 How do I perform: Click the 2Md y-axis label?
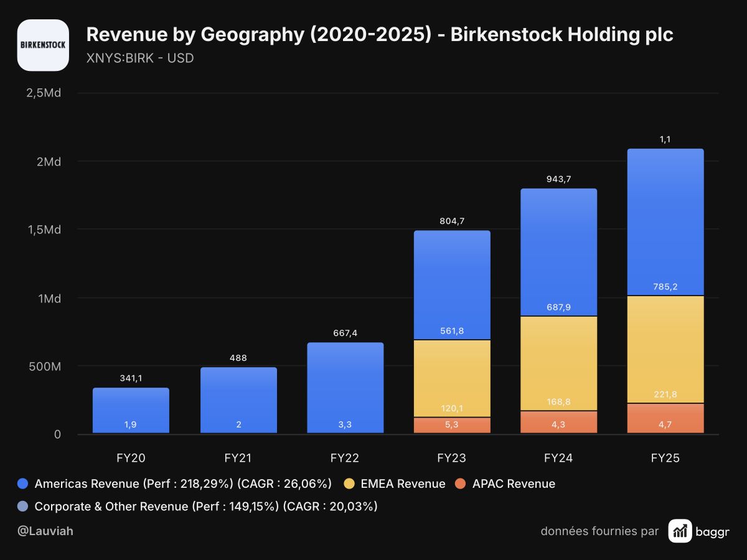[x=49, y=162]
